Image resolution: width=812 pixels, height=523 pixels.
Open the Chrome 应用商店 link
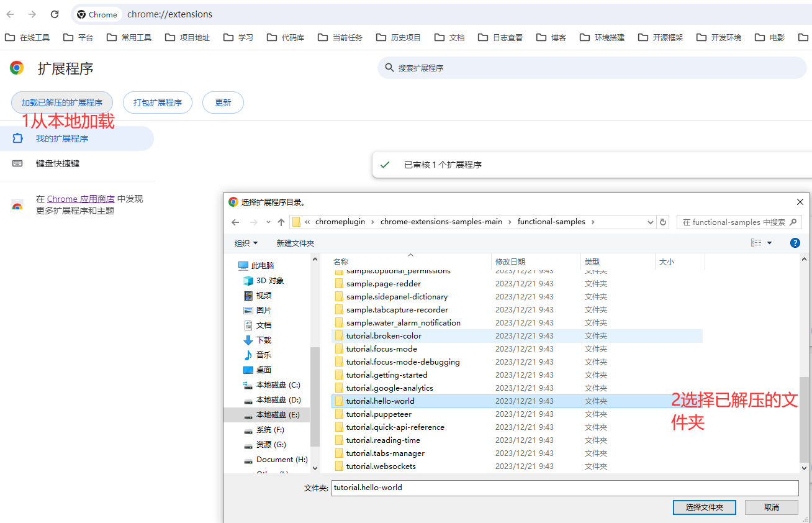point(81,199)
